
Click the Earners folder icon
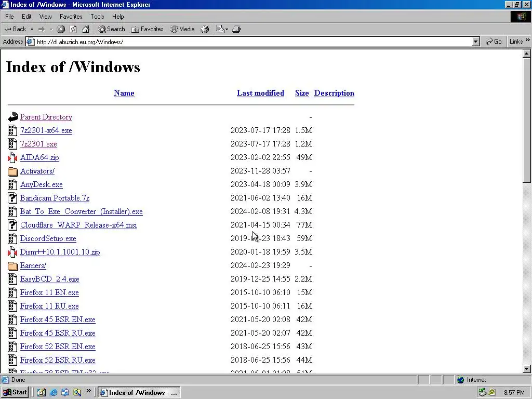(x=12, y=265)
